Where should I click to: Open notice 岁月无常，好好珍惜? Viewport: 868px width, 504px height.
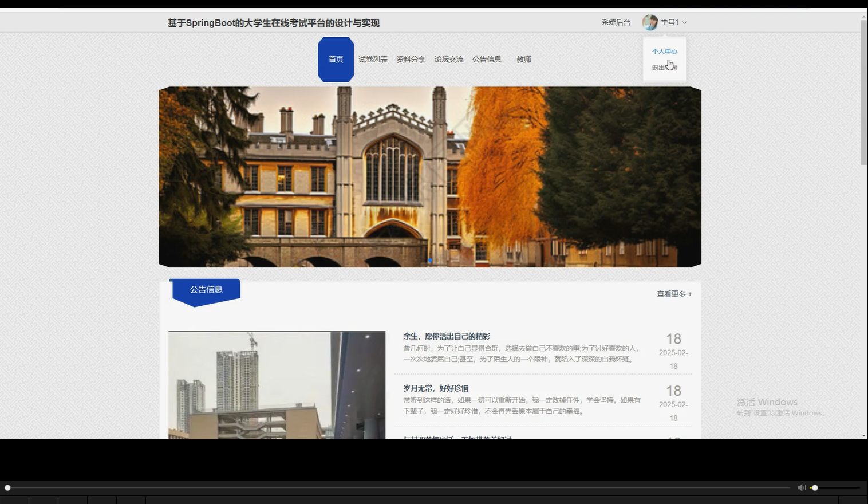pyautogui.click(x=436, y=388)
